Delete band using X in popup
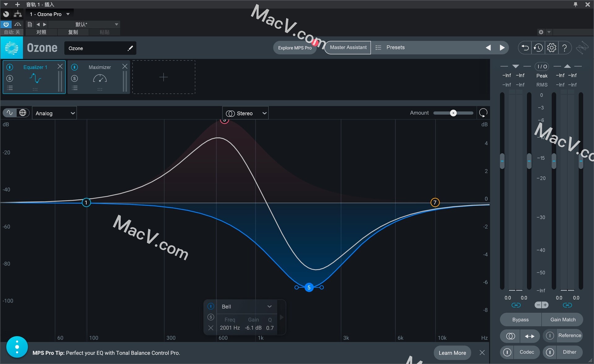This screenshot has width=594, height=364. coord(211,328)
